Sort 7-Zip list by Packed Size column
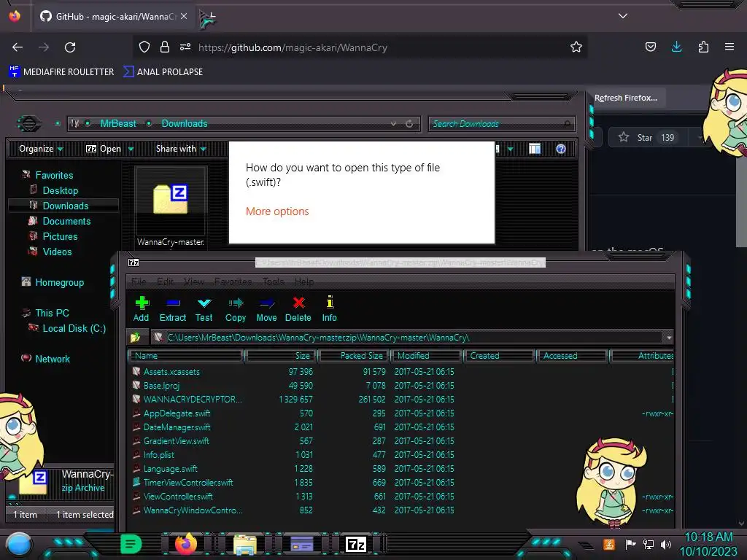Viewport: 747px width, 560px height. coord(354,356)
